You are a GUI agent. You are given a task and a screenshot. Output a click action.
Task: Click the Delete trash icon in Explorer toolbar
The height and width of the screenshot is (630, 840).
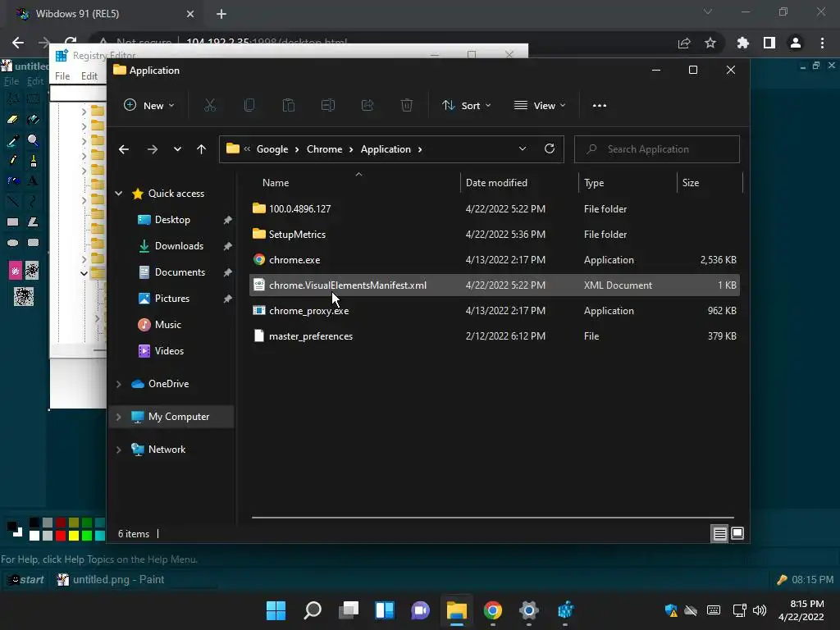click(407, 106)
